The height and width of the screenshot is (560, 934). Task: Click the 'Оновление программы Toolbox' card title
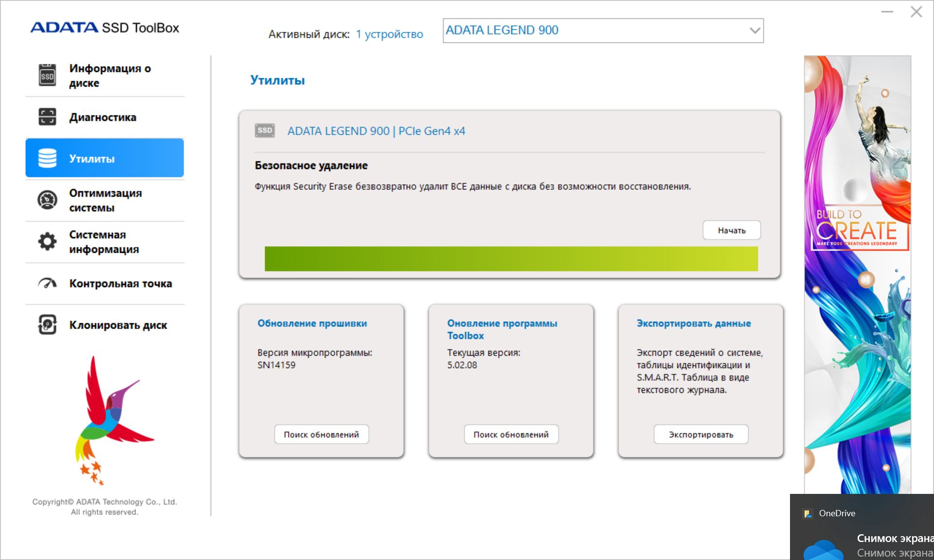click(x=503, y=329)
